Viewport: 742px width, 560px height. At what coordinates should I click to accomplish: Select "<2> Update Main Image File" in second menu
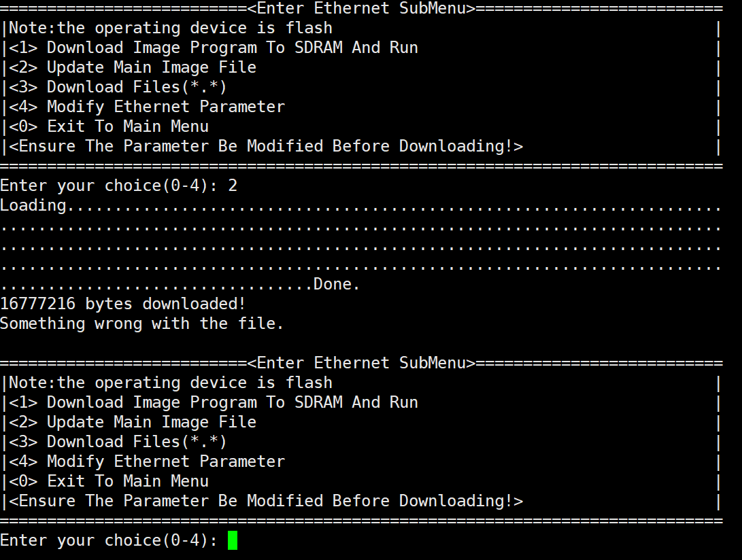click(x=132, y=422)
